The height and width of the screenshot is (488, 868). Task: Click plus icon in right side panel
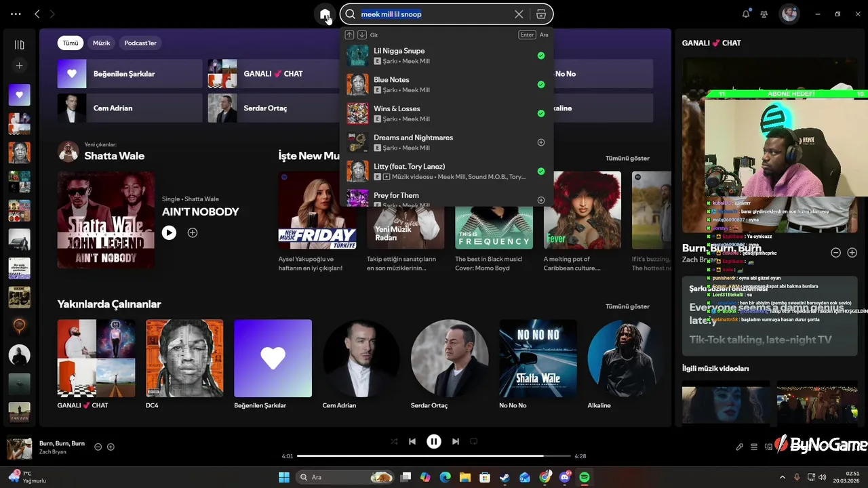pyautogui.click(x=852, y=252)
